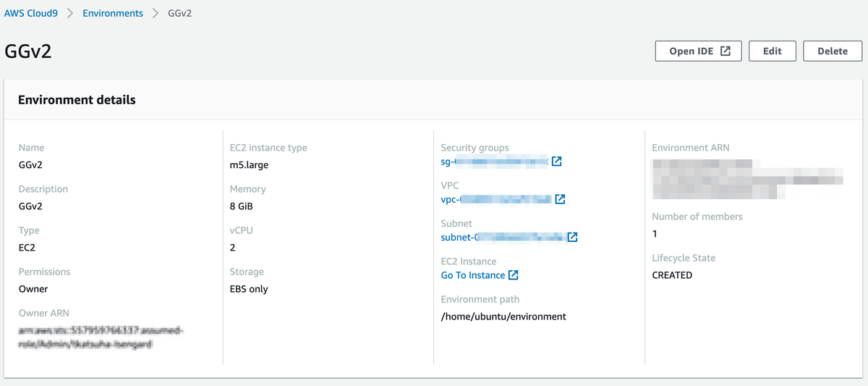The image size is (868, 386).
Task: Click the Environment path label
Action: [x=480, y=299]
